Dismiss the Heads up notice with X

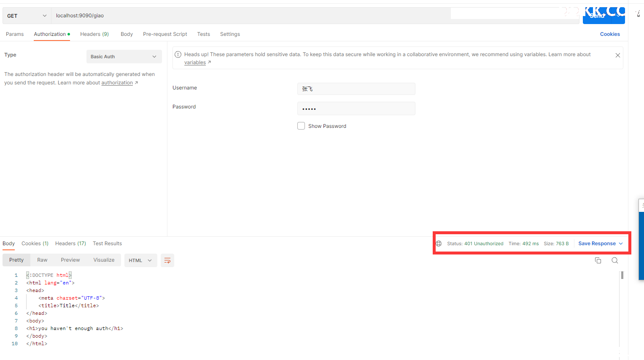(x=618, y=55)
